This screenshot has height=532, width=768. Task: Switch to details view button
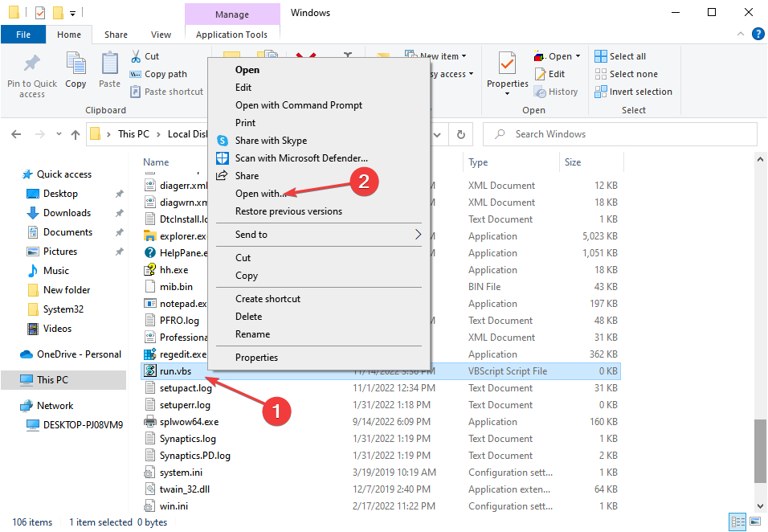click(737, 522)
